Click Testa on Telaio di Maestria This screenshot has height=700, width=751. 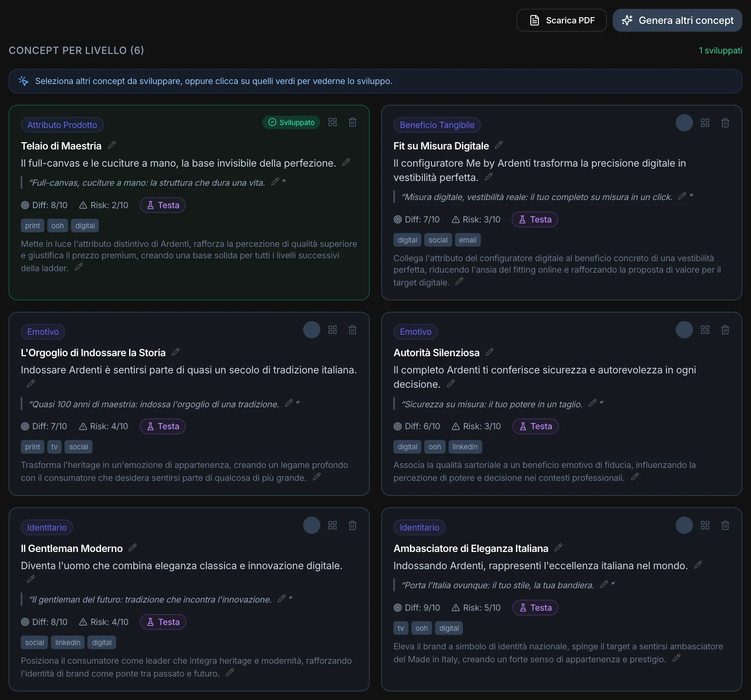click(x=162, y=205)
